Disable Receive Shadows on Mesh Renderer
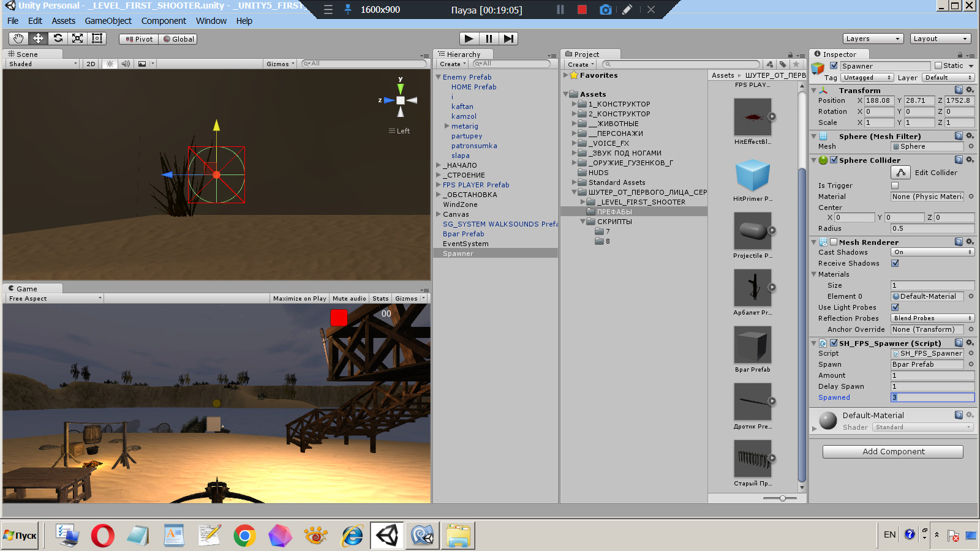Image resolution: width=980 pixels, height=551 pixels. pyautogui.click(x=895, y=263)
